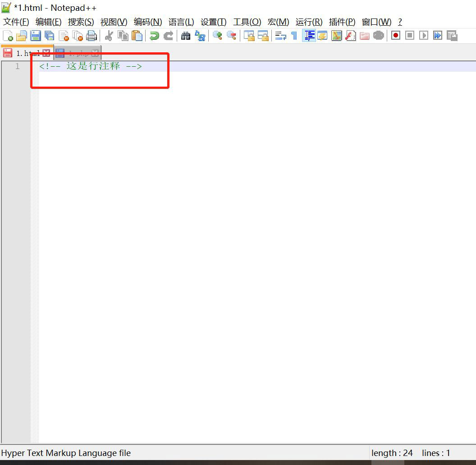Open the 语言(L) menu

pos(181,22)
